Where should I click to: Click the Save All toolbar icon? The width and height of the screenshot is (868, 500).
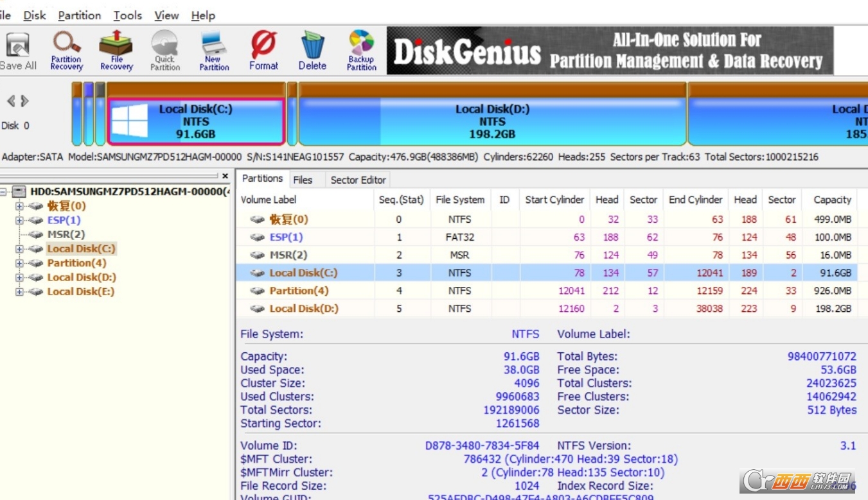click(x=18, y=51)
